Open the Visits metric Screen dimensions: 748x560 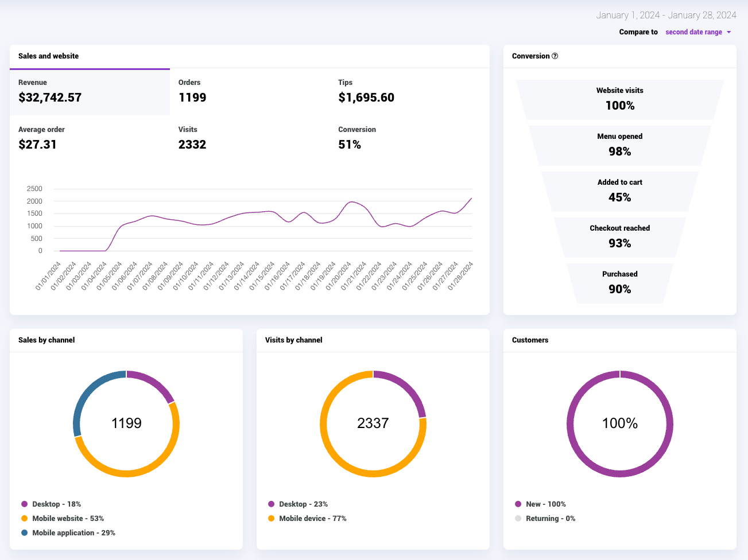pos(250,139)
